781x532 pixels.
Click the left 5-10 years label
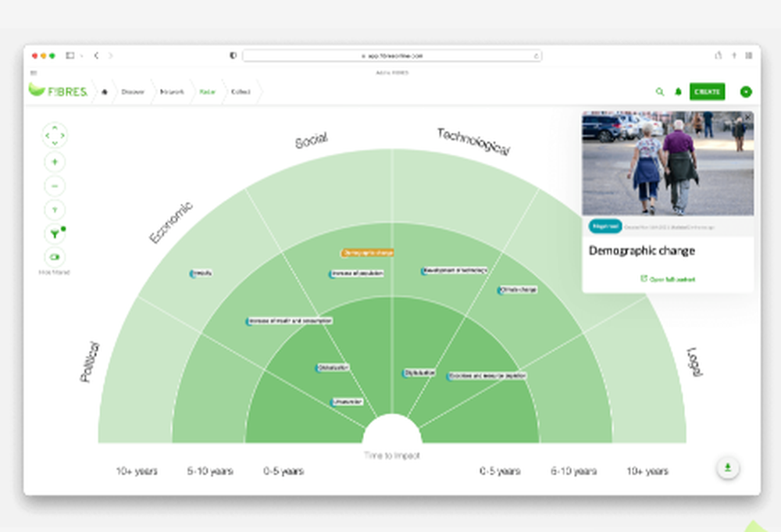tap(209, 471)
